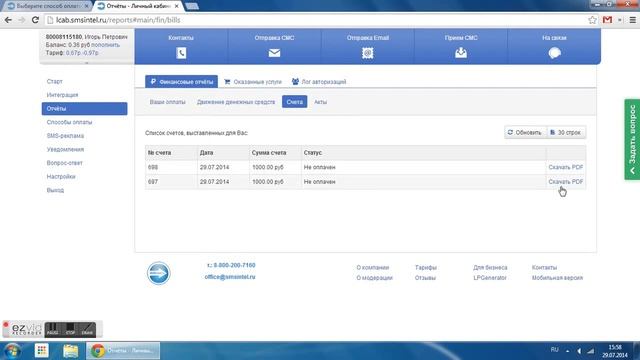Click the ezvid pause control
Image resolution: width=640 pixels, height=360 pixels.
tap(52, 329)
